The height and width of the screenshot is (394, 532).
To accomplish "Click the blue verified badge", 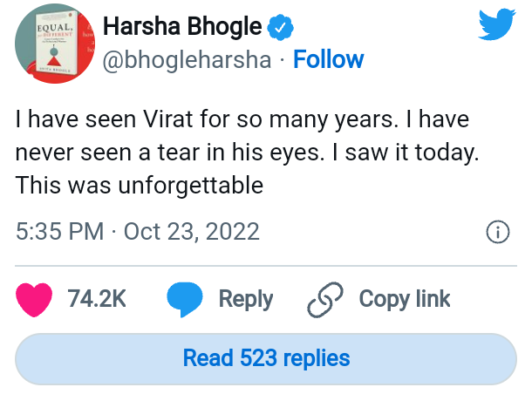I will (x=279, y=28).
